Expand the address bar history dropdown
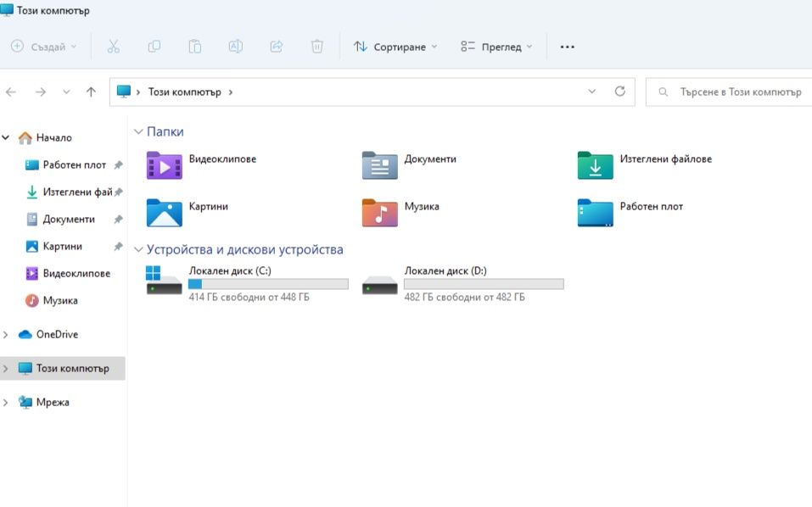 pyautogui.click(x=592, y=92)
